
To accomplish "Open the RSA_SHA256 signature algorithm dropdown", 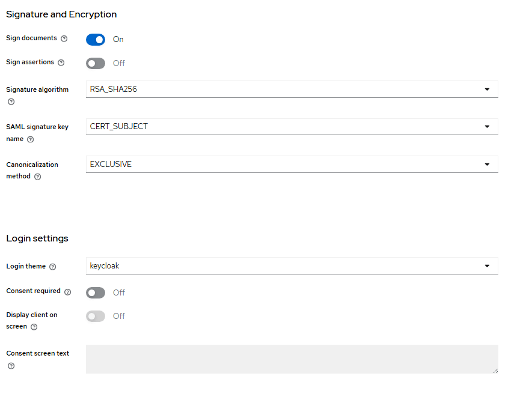I will (292, 89).
